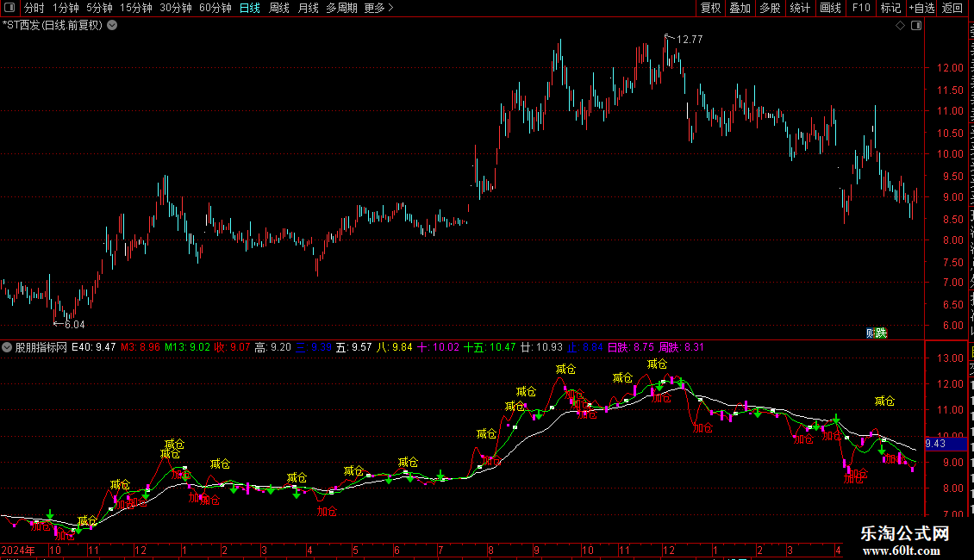This screenshot has height=560, width=974.
Task: Expand the 更多 periods list
Action: tap(378, 8)
